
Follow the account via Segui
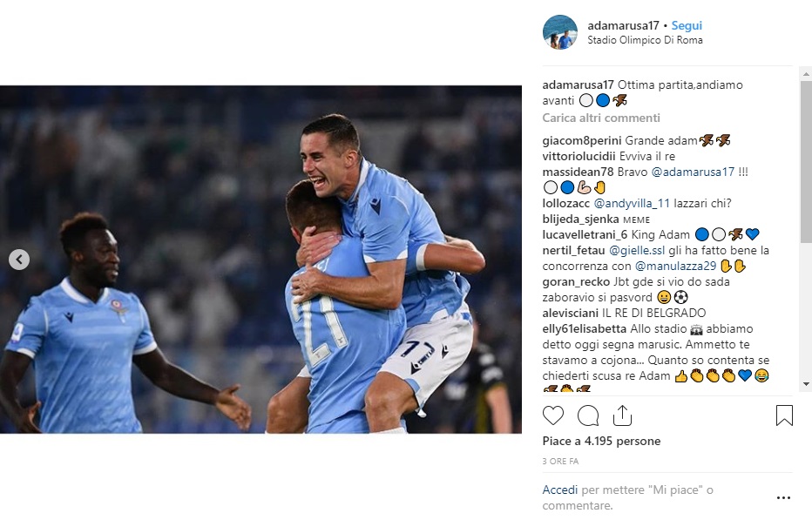pyautogui.click(x=687, y=25)
